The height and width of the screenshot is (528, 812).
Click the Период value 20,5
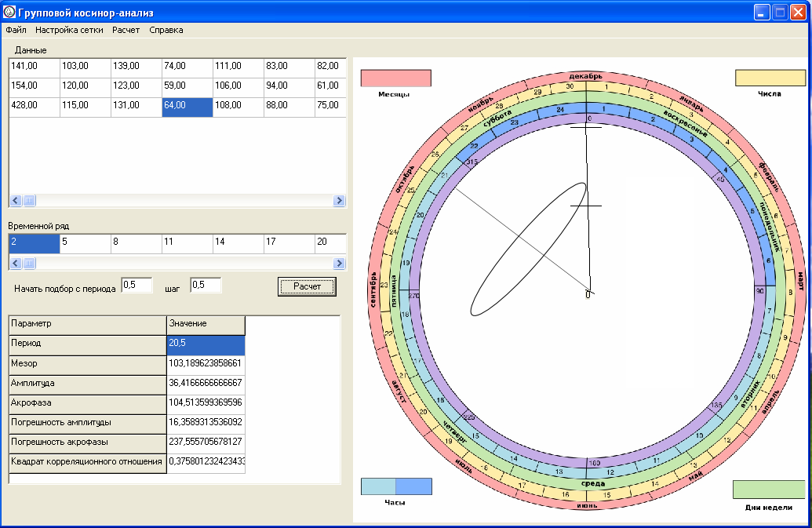[x=206, y=345]
